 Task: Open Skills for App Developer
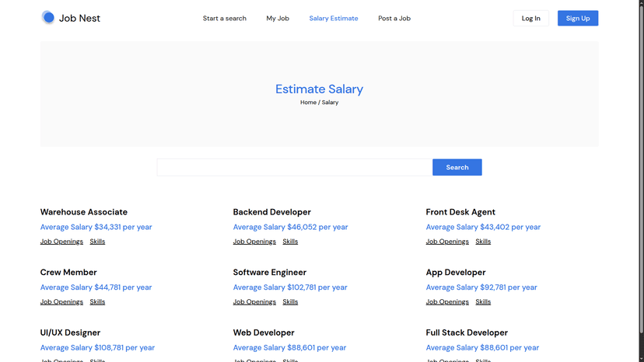point(483,301)
